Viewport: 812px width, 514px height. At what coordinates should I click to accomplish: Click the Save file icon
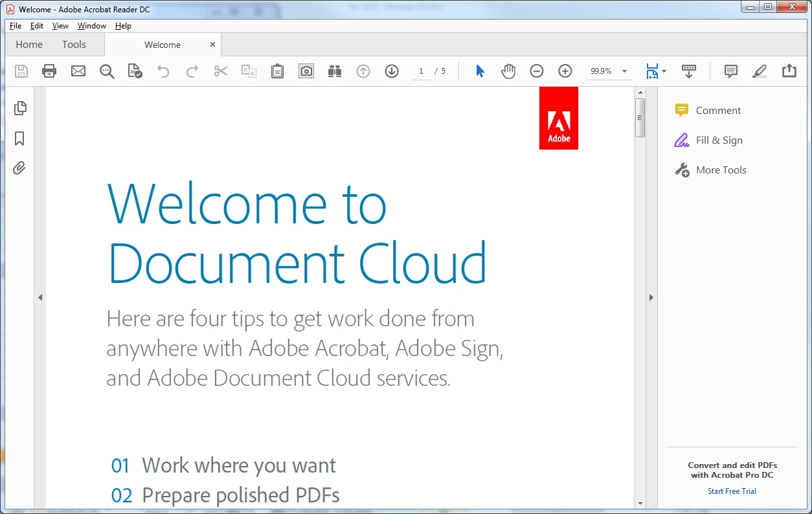point(21,71)
